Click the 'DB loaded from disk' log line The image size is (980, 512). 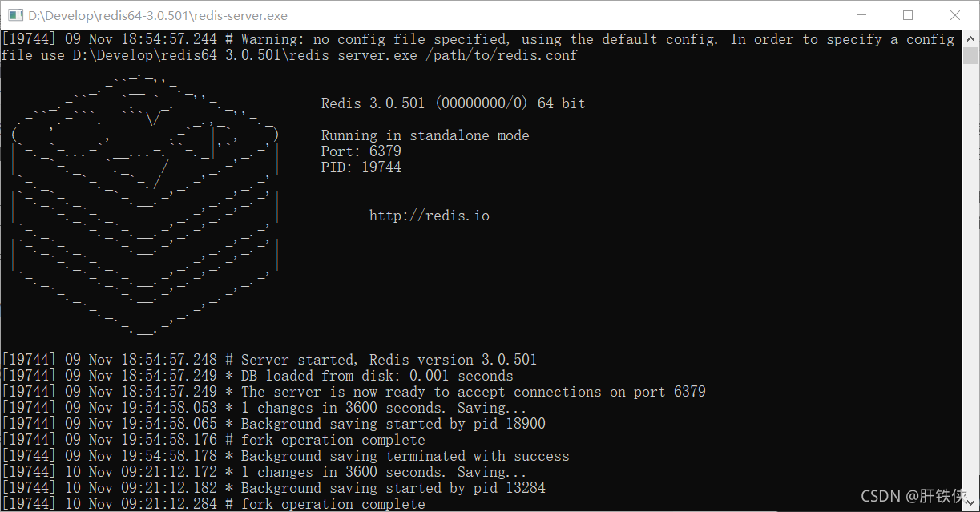(x=257, y=376)
